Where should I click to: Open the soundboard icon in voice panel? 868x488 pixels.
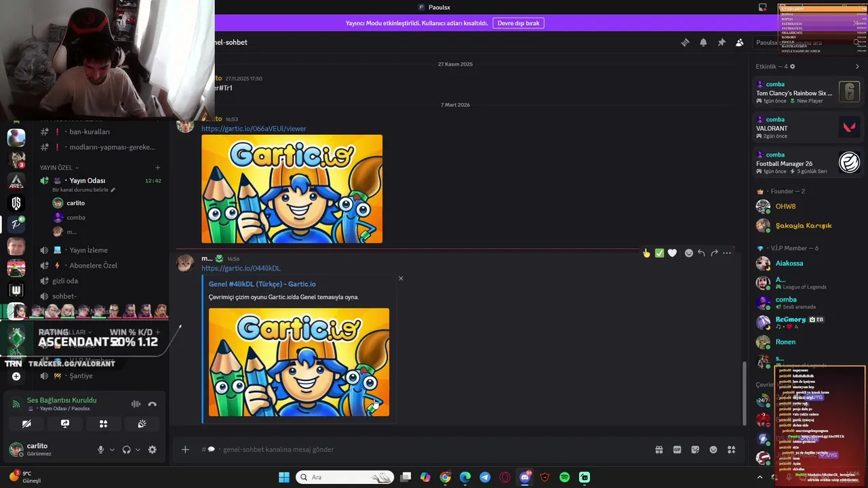[x=142, y=424]
